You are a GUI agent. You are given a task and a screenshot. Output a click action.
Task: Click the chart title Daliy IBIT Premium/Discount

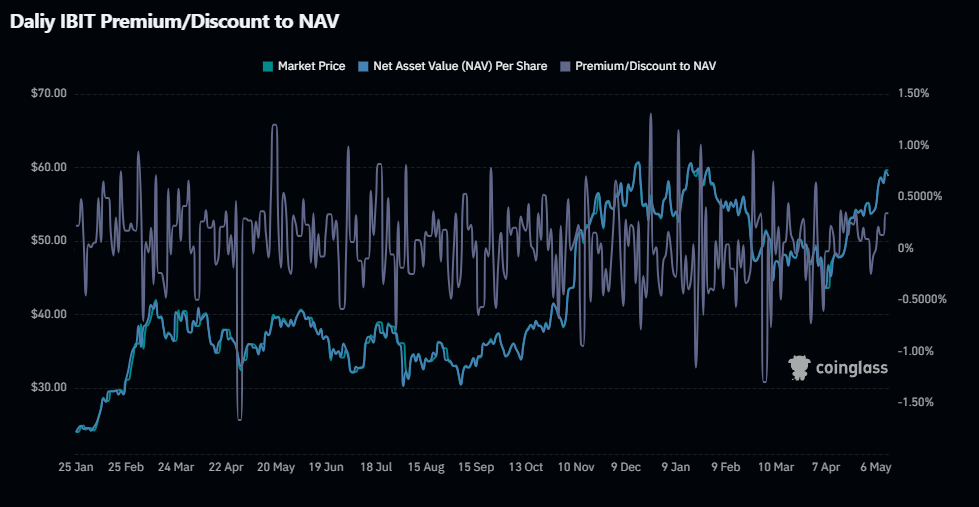[x=175, y=22]
